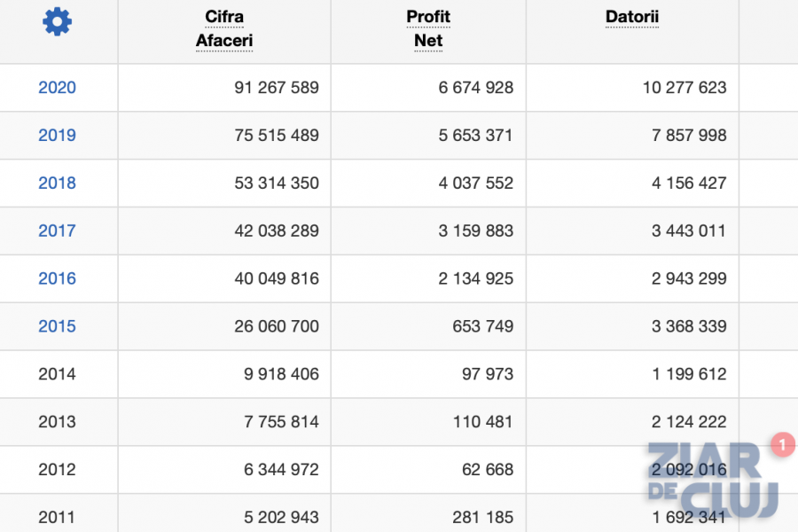Select the 2014 year cell
Image resolution: width=798 pixels, height=532 pixels.
(x=57, y=374)
